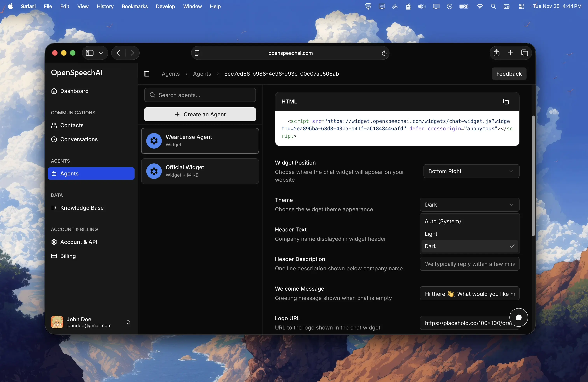Viewport: 588px width, 382px height.
Task: Select Agents in the sidebar
Action: coord(91,173)
